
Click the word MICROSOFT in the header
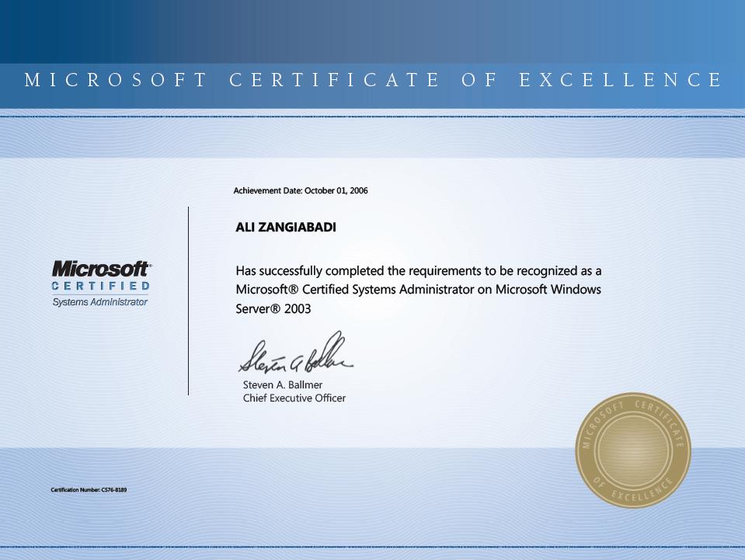(116, 80)
